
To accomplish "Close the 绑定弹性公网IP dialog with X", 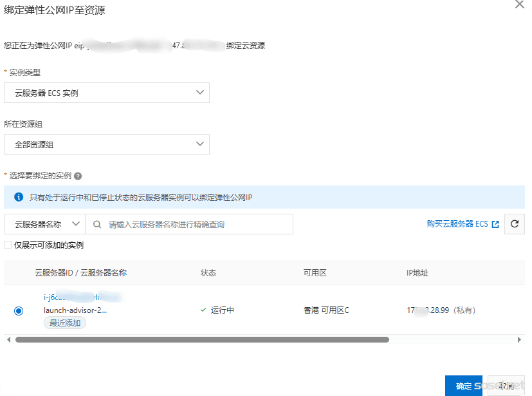I will click(520, 5).
